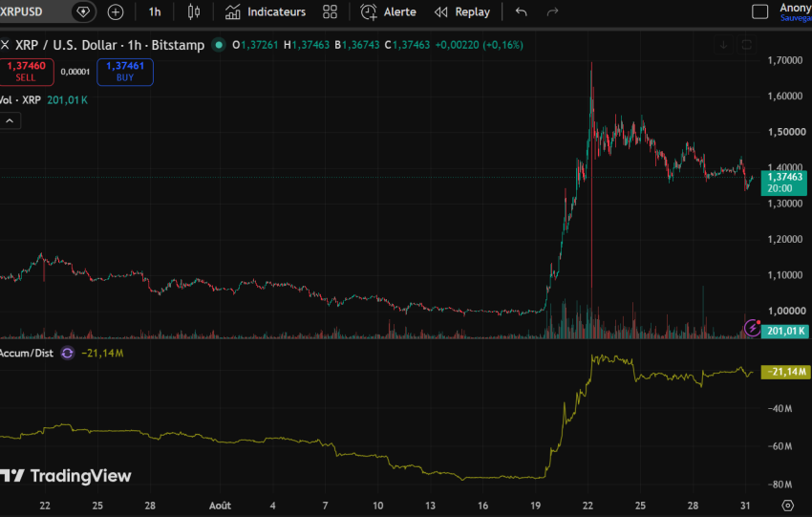Start bar Replay mode
Image resolution: width=812 pixels, height=517 pixels.
click(462, 11)
